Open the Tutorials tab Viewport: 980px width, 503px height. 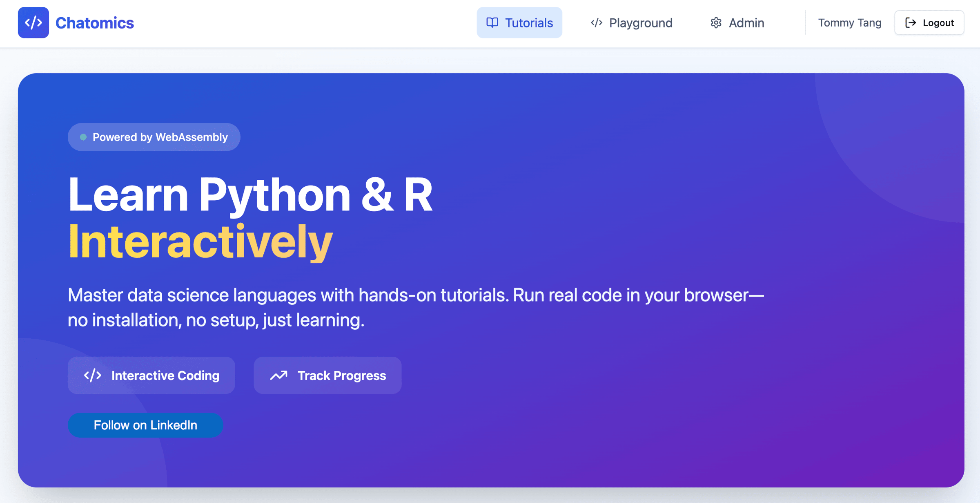(x=519, y=22)
